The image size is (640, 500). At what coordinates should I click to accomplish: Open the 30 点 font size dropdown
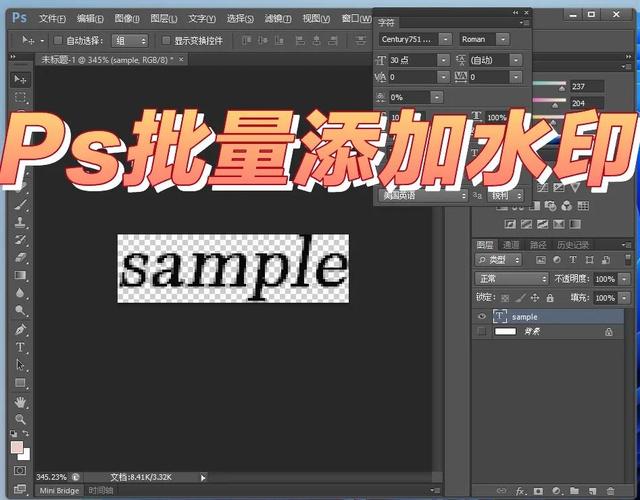443,60
